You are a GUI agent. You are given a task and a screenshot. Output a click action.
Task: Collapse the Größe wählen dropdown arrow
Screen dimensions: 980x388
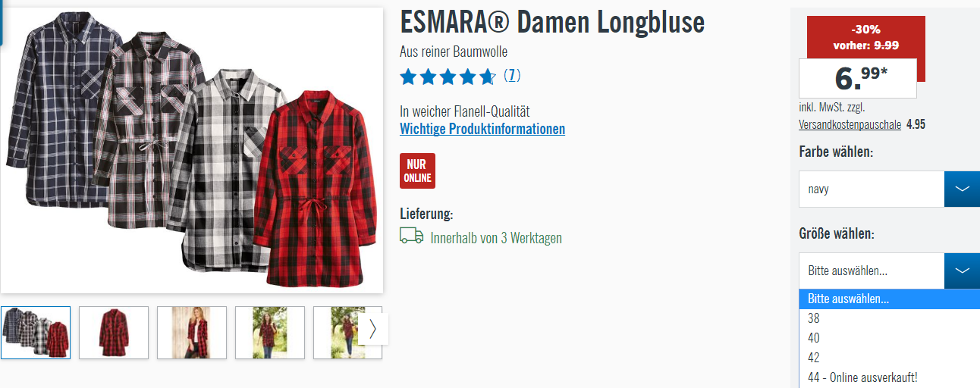[x=962, y=271]
